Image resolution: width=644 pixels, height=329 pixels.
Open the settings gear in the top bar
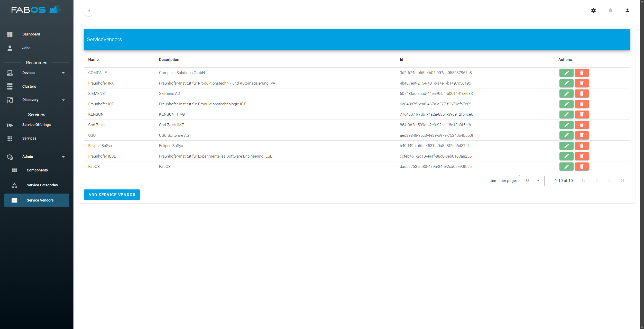click(x=594, y=11)
